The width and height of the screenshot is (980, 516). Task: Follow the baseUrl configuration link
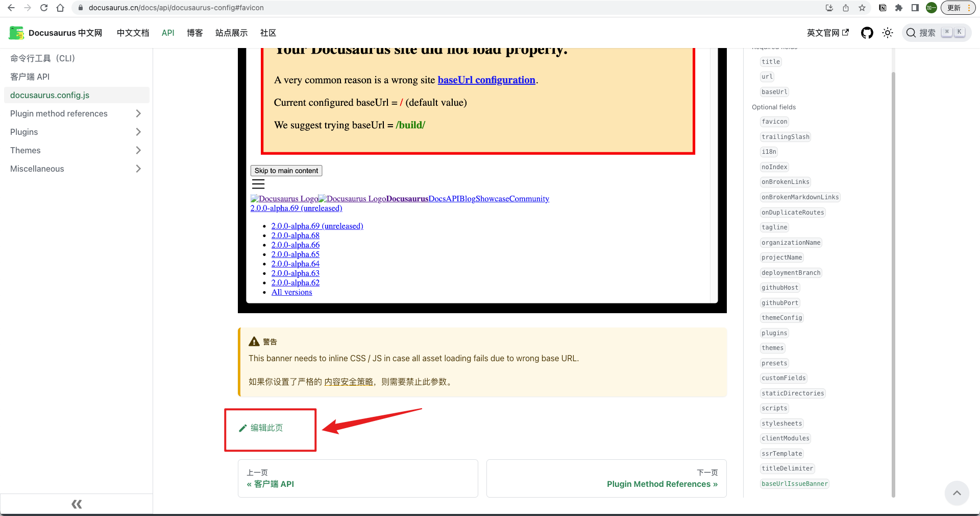486,80
